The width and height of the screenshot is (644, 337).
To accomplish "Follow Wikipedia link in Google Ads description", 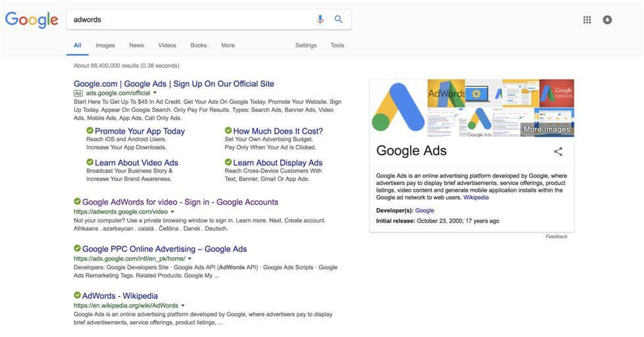I will click(476, 197).
